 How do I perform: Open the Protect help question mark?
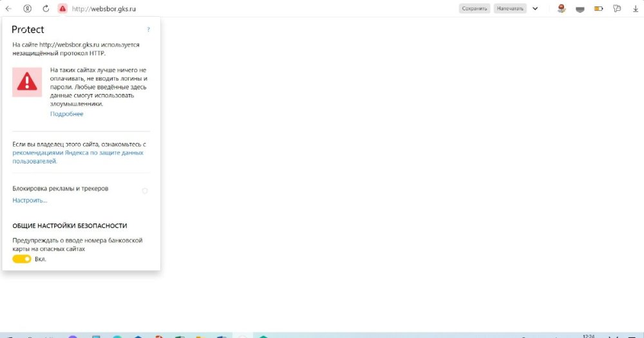148,30
